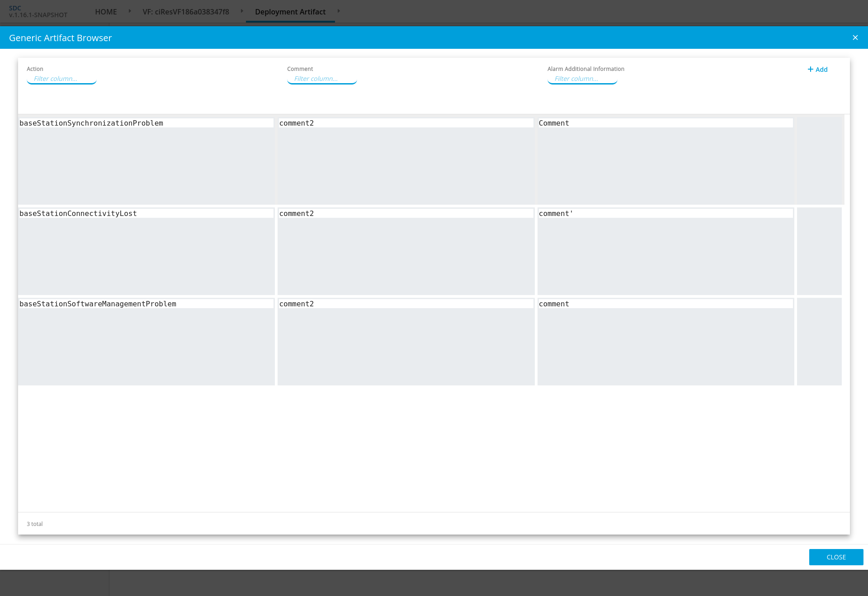This screenshot has width=868, height=596.
Task: Close the Generic Artifact Browser dialog with X
Action: [x=855, y=38]
